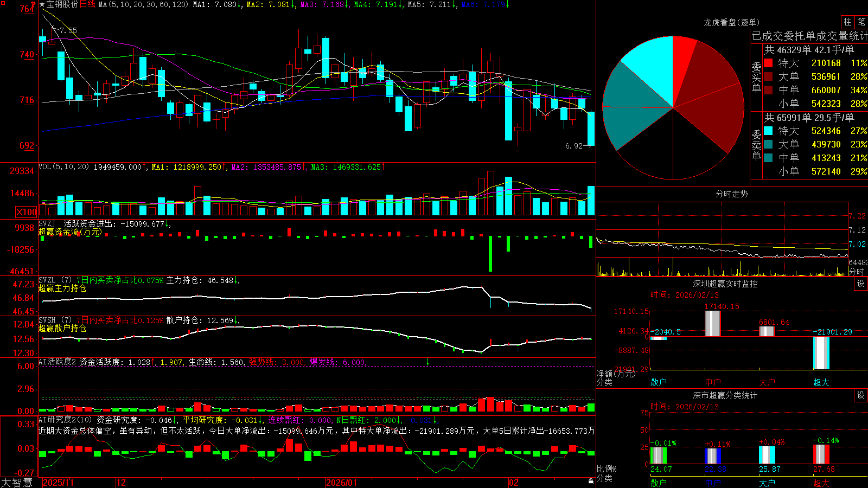Click the AI活跃度2 indicator label
The image size is (868, 488).
58,362
